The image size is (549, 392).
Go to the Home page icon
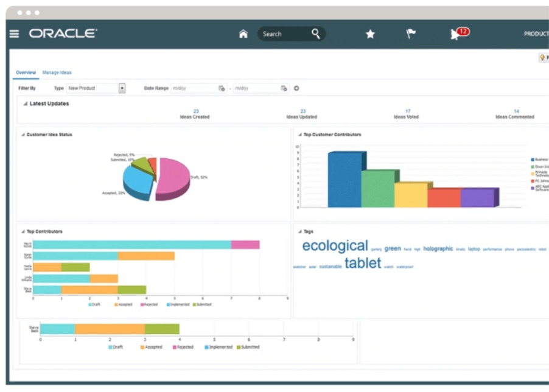click(x=243, y=34)
